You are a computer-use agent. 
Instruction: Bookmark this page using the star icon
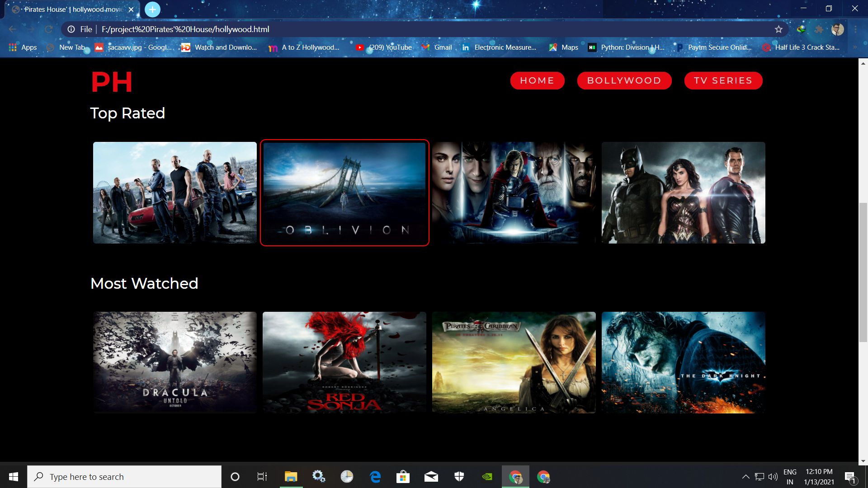coord(779,29)
